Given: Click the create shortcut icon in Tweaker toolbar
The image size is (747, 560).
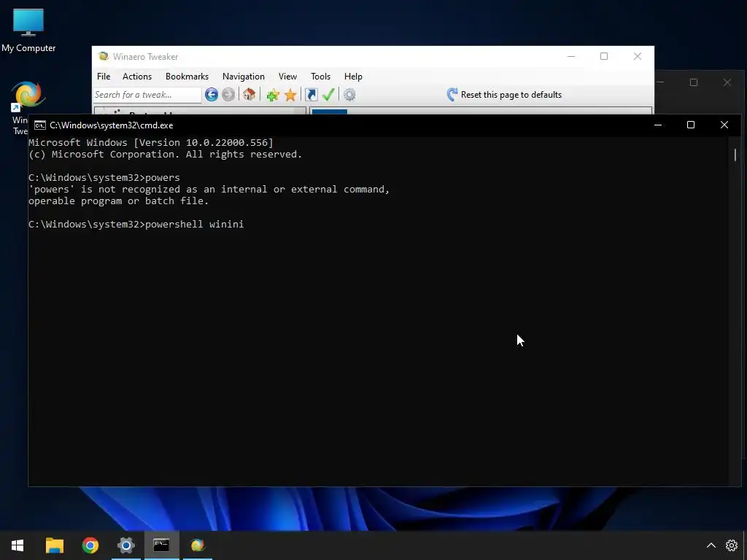Looking at the screenshot, I should [311, 95].
